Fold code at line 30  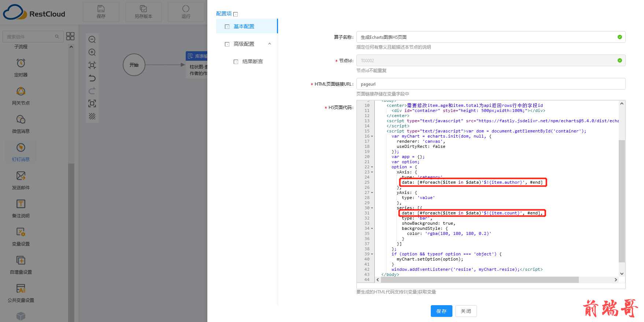[372, 208]
